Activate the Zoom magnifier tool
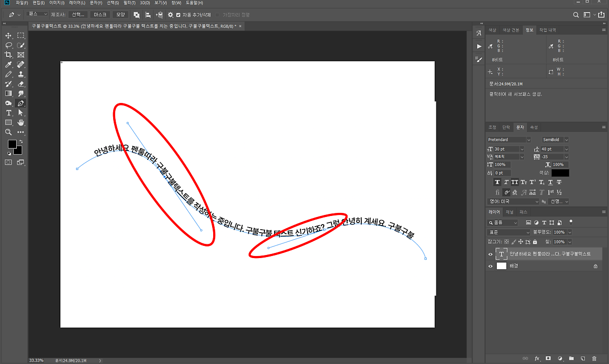This screenshot has height=364, width=609. click(9, 132)
